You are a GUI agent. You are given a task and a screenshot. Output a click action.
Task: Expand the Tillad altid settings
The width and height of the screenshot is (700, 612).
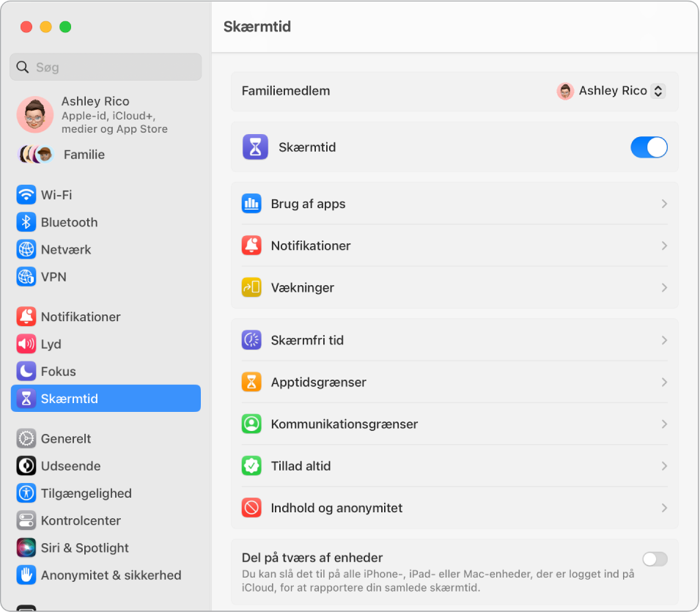[x=454, y=465]
